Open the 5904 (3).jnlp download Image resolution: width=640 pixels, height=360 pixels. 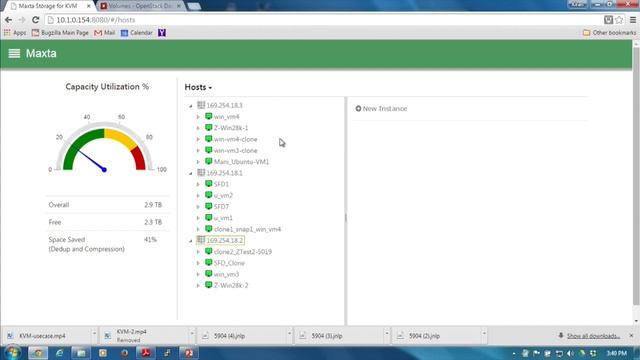coord(327,336)
